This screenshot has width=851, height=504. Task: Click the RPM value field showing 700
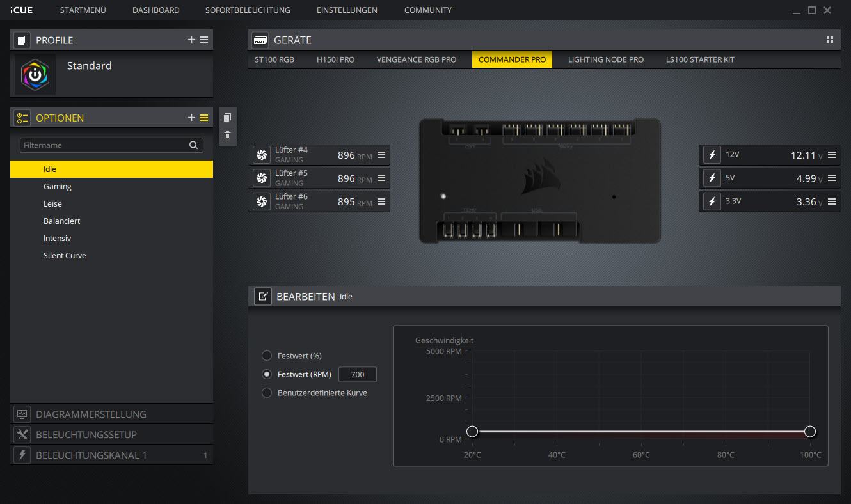(358, 374)
